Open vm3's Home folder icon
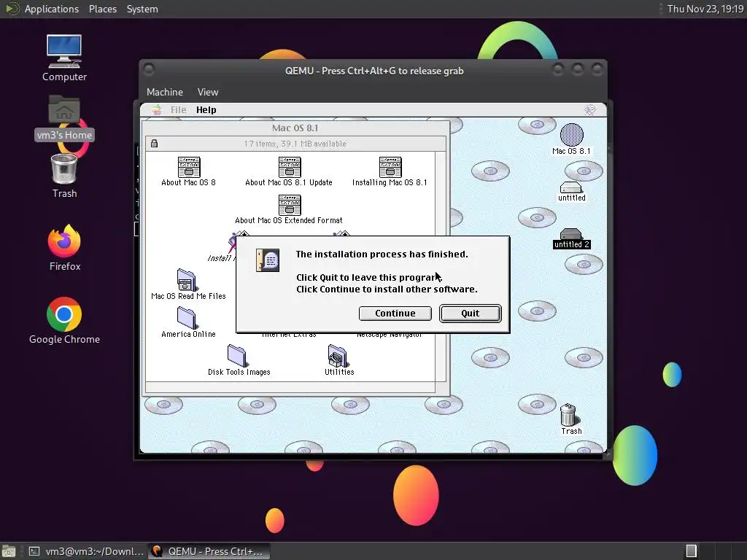This screenshot has height=560, width=747. [64, 109]
